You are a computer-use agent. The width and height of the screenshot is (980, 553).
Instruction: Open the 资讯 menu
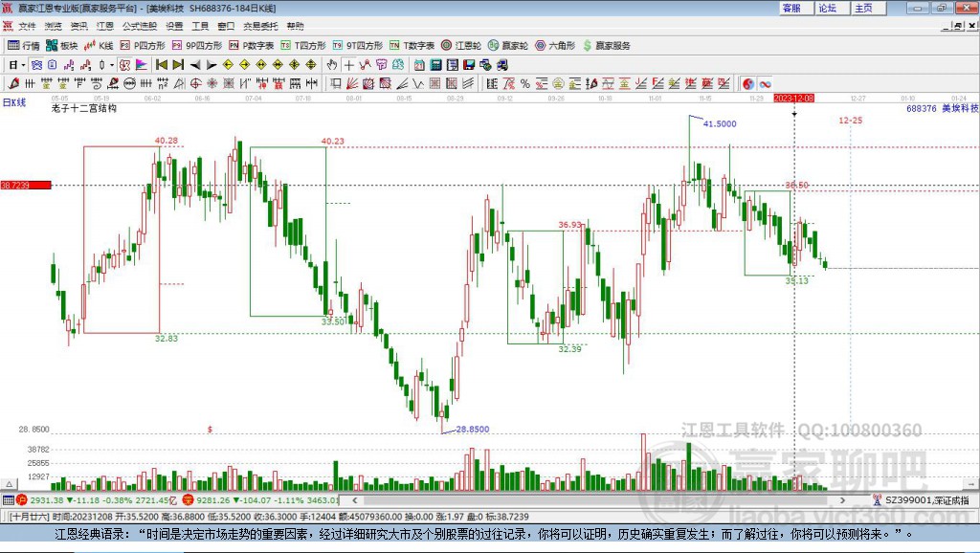pyautogui.click(x=79, y=26)
